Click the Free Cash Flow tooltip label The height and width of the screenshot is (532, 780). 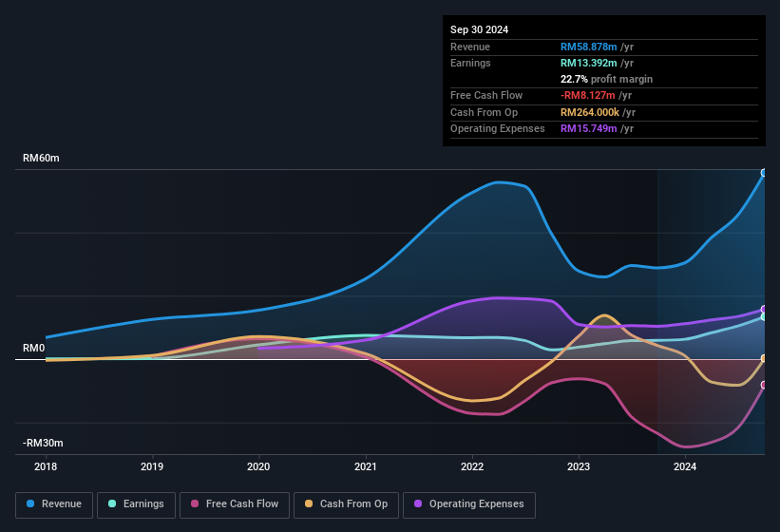(x=486, y=95)
